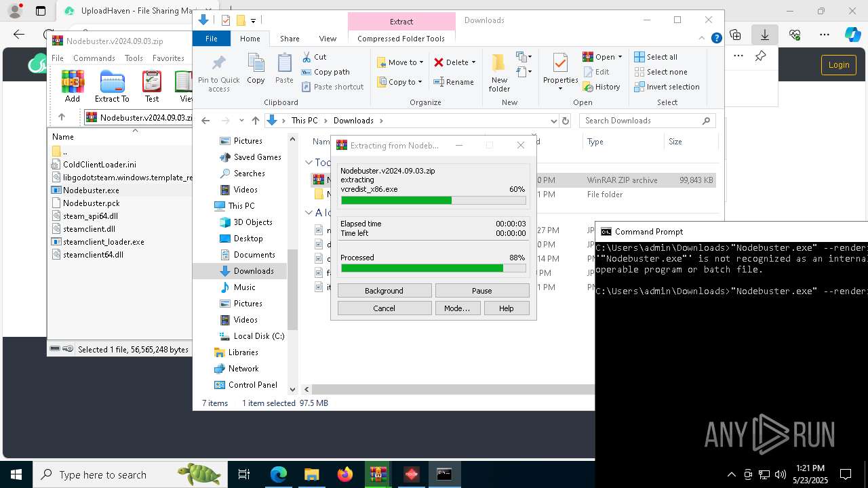
Task: Cancel the extraction
Action: point(384,308)
